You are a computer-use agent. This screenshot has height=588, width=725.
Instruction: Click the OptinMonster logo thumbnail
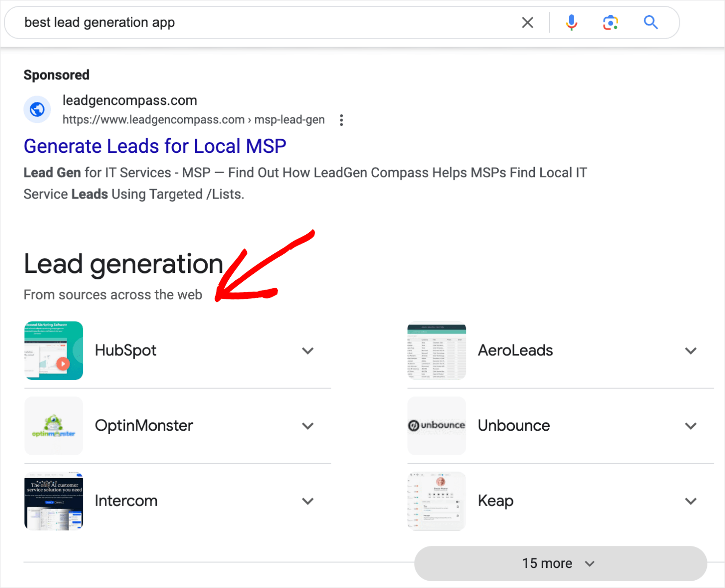pyautogui.click(x=54, y=426)
